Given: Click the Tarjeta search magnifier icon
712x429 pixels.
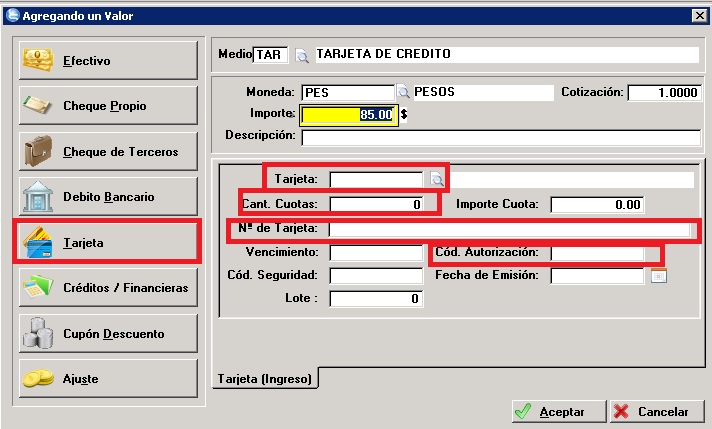Looking at the screenshot, I should pyautogui.click(x=437, y=180).
